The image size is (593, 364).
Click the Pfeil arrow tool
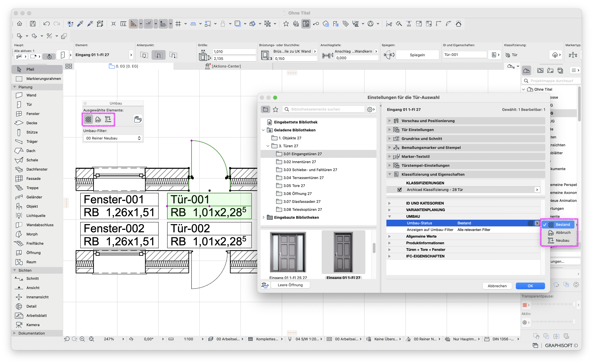37,69
